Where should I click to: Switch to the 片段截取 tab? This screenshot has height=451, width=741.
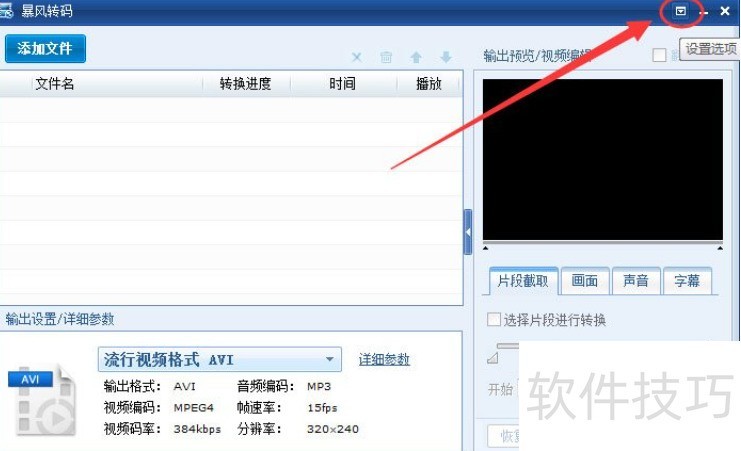click(x=523, y=281)
